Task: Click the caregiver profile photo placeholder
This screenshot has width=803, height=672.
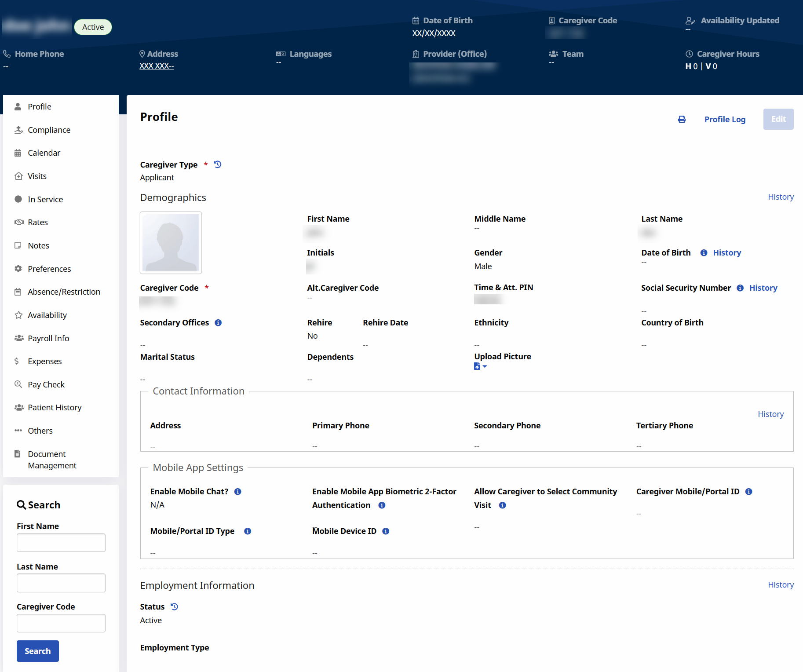Action: (171, 243)
